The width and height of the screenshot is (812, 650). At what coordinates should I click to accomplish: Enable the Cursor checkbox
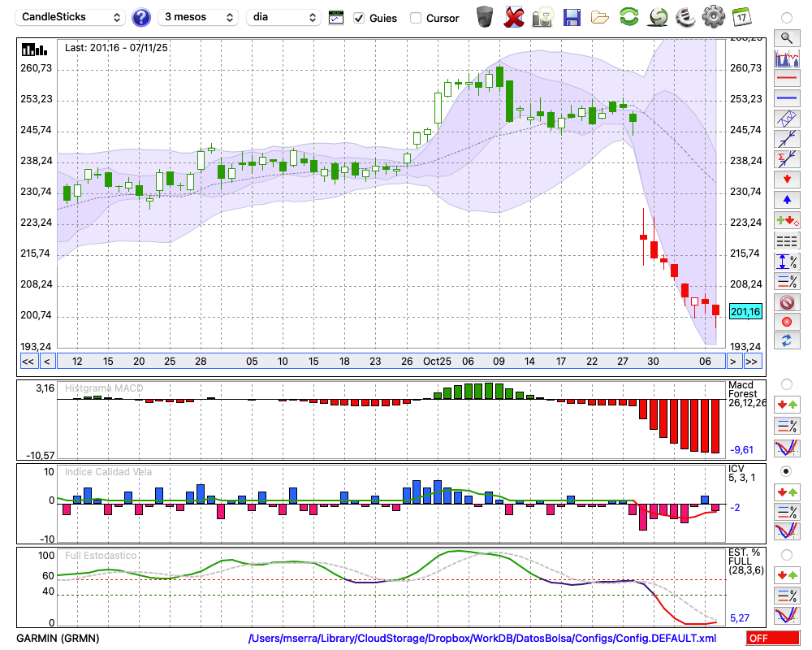point(416,18)
